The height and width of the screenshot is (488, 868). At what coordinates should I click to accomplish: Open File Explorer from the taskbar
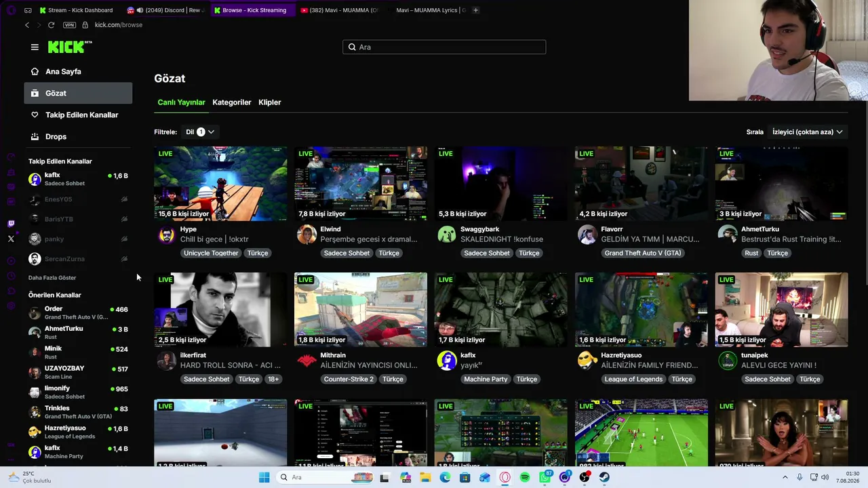point(425,477)
